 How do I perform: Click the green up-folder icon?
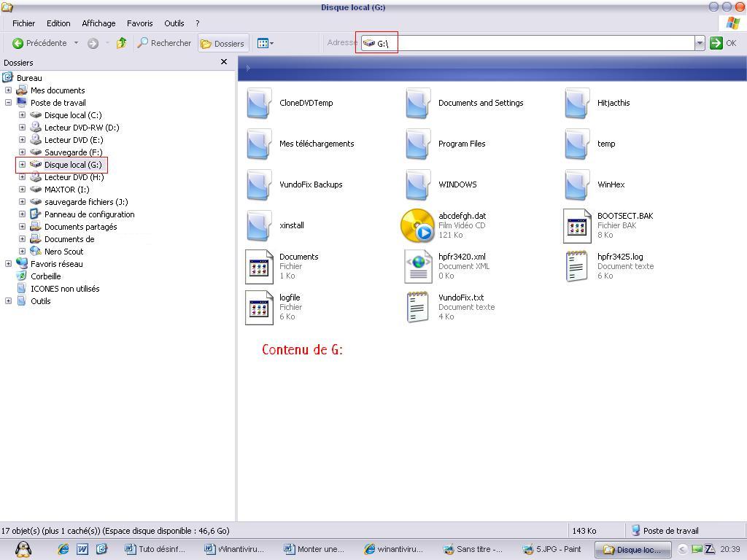click(x=122, y=43)
